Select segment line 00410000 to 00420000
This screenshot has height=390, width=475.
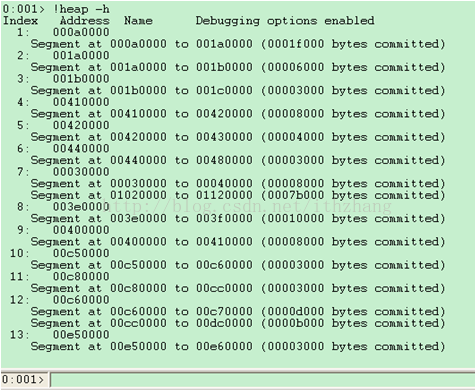(238, 114)
